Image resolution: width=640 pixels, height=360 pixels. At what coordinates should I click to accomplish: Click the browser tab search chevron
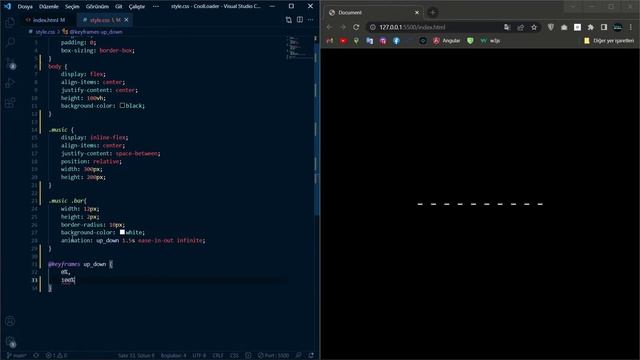(x=573, y=7)
